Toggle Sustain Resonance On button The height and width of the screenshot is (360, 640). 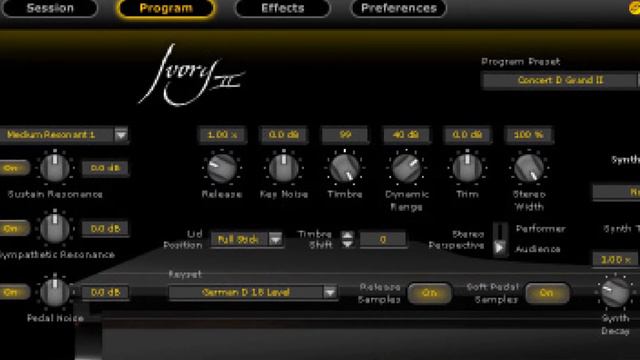coord(14,168)
